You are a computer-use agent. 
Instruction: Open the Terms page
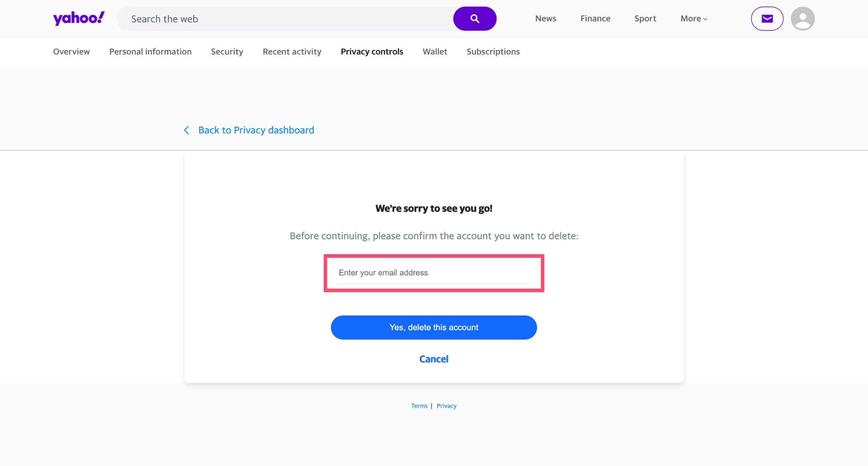(419, 406)
